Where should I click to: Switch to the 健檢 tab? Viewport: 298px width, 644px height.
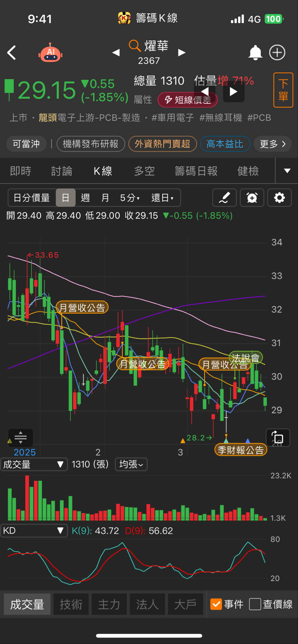pos(248,171)
